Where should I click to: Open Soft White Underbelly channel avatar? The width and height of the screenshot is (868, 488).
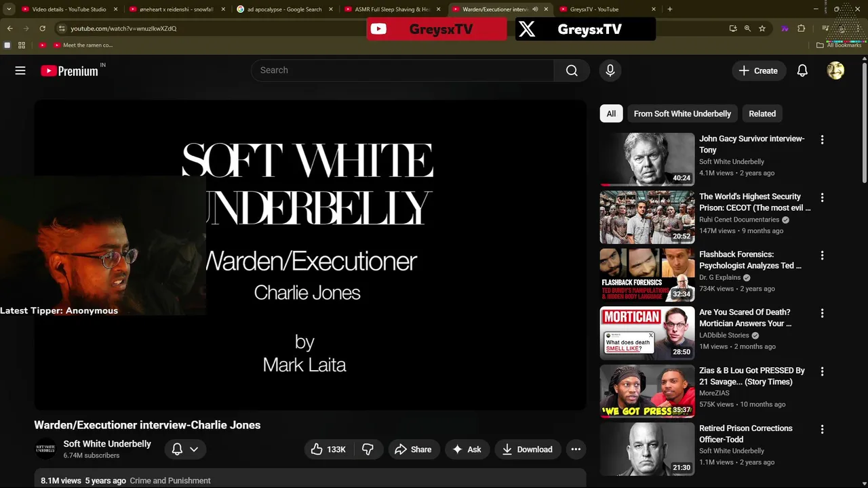pos(45,449)
